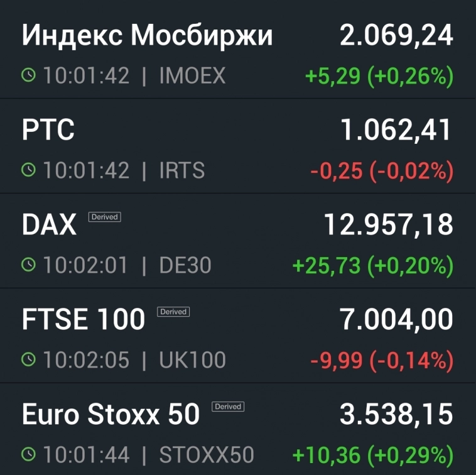
Task: Click the FTSE 100 change -9,99 (-0,14%)
Action: tap(382, 360)
